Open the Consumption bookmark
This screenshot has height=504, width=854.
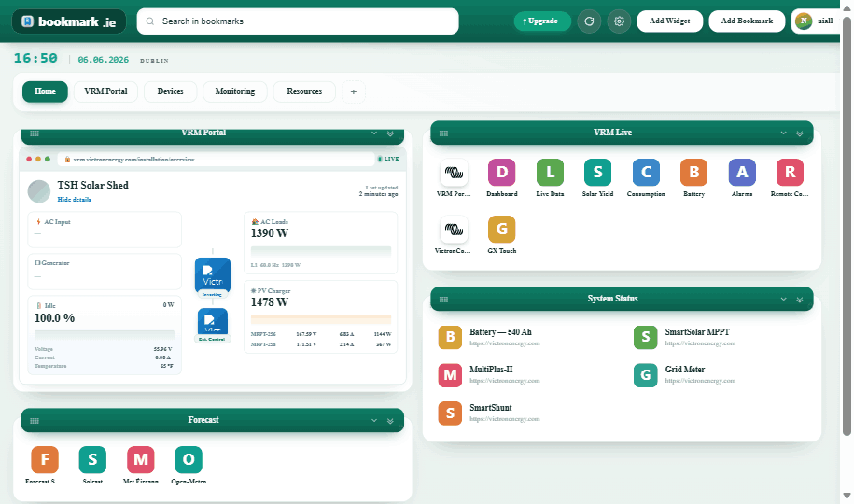[x=646, y=172]
